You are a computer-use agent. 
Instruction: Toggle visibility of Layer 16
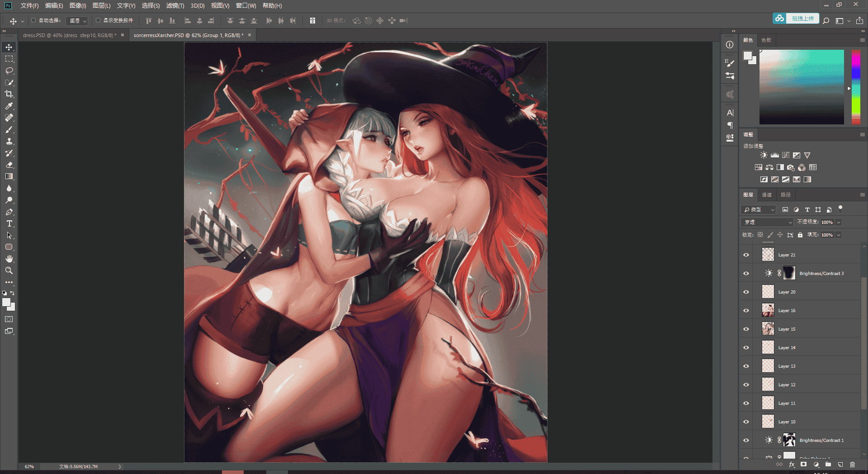tap(746, 311)
